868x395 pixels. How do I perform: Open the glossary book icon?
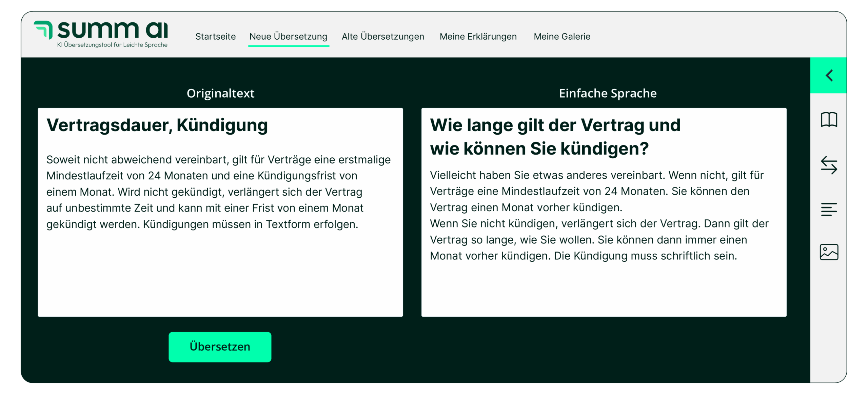tap(829, 119)
